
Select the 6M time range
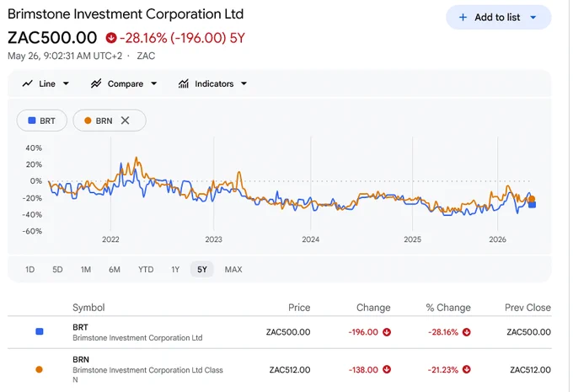click(x=115, y=270)
